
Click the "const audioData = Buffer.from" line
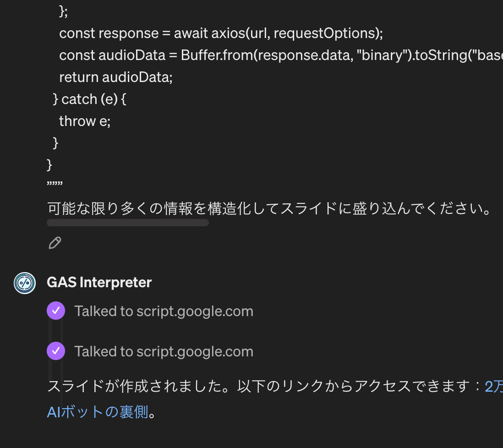(x=280, y=55)
